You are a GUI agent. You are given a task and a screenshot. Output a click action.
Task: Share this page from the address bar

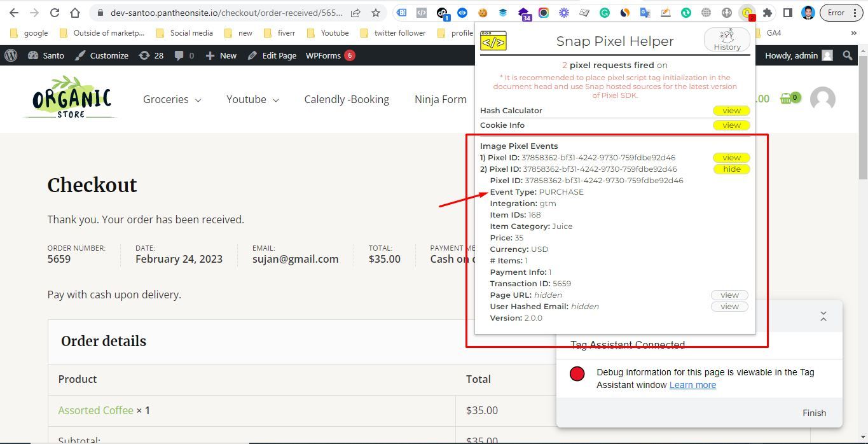point(355,13)
